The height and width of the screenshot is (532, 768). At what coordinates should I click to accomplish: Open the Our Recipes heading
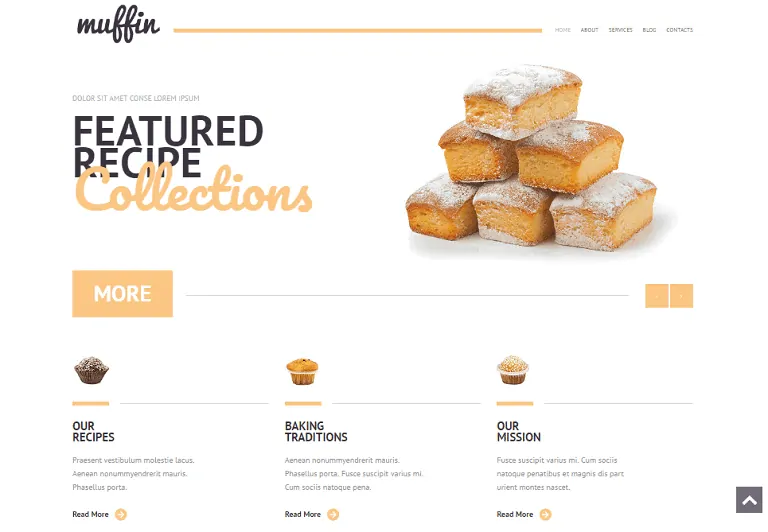(93, 432)
